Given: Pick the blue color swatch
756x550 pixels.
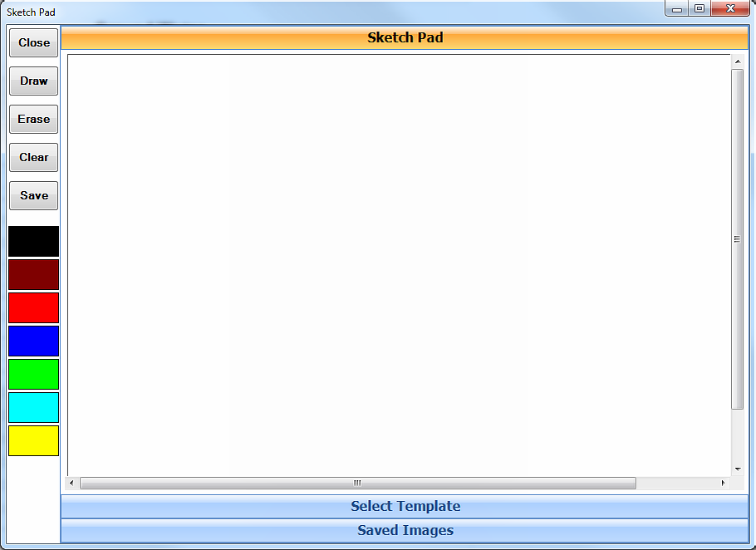Looking at the screenshot, I should point(34,341).
